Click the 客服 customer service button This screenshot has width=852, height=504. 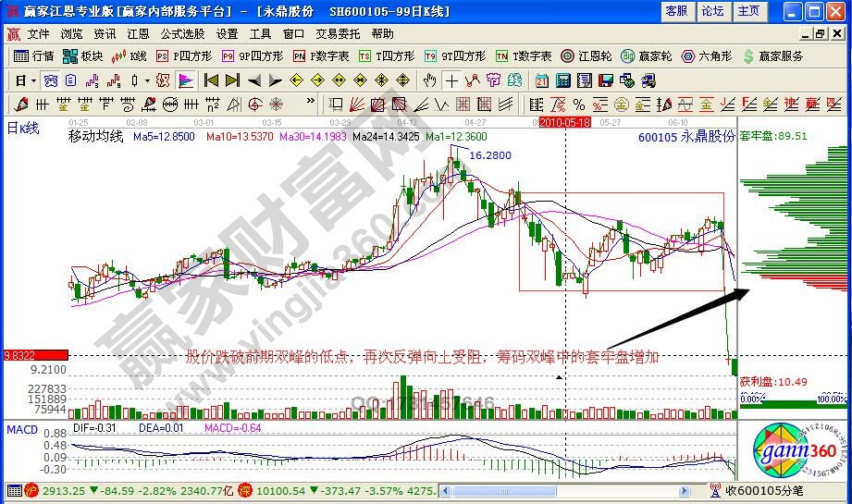click(x=676, y=11)
